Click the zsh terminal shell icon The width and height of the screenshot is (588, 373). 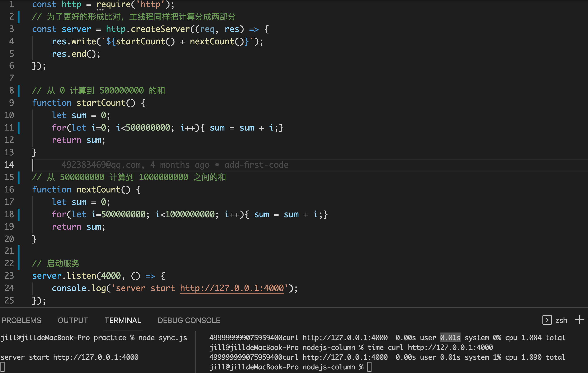point(547,320)
